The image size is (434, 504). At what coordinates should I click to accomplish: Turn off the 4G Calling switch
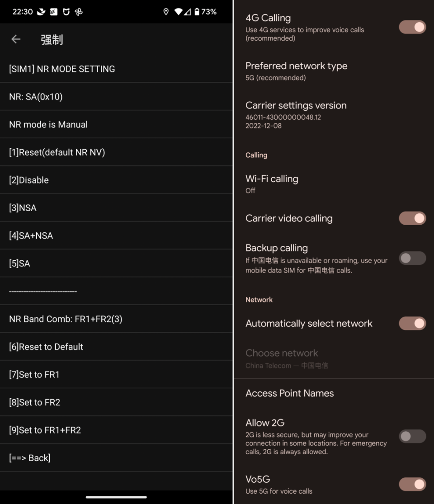(412, 27)
